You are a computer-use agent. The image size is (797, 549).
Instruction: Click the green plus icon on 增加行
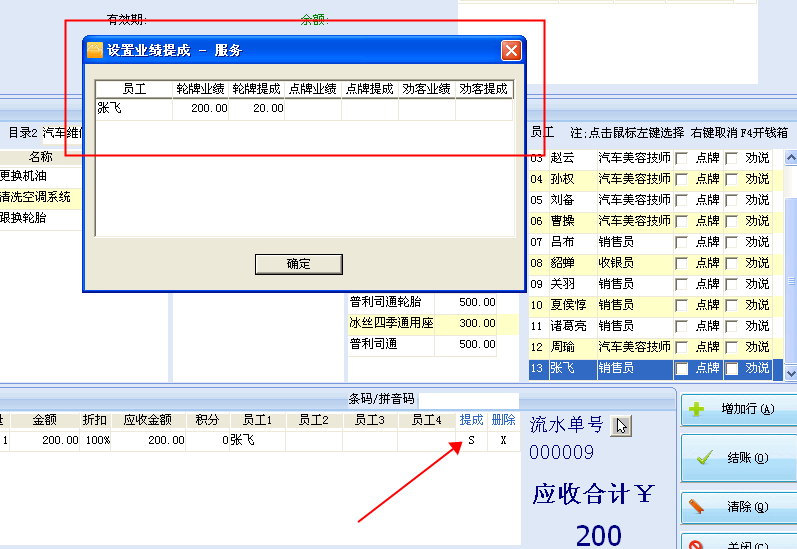[696, 409]
